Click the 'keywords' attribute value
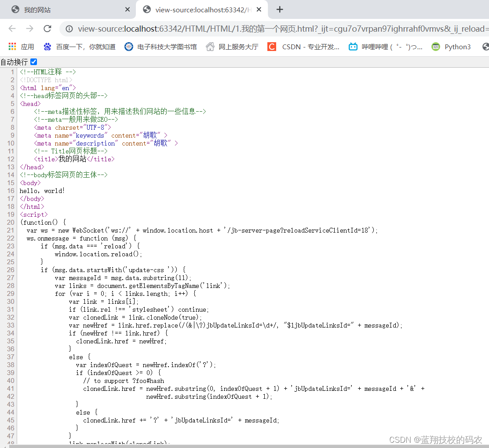The width and height of the screenshot is (489, 448). [90, 135]
